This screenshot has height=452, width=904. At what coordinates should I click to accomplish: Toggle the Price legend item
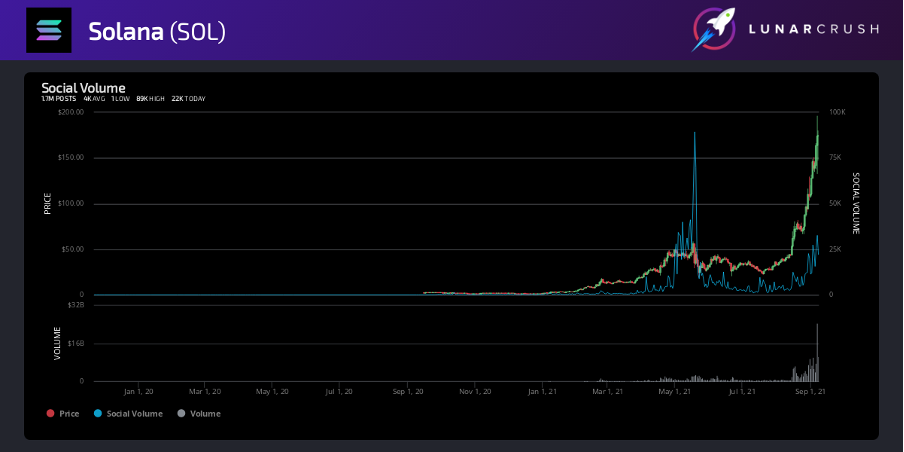click(63, 413)
